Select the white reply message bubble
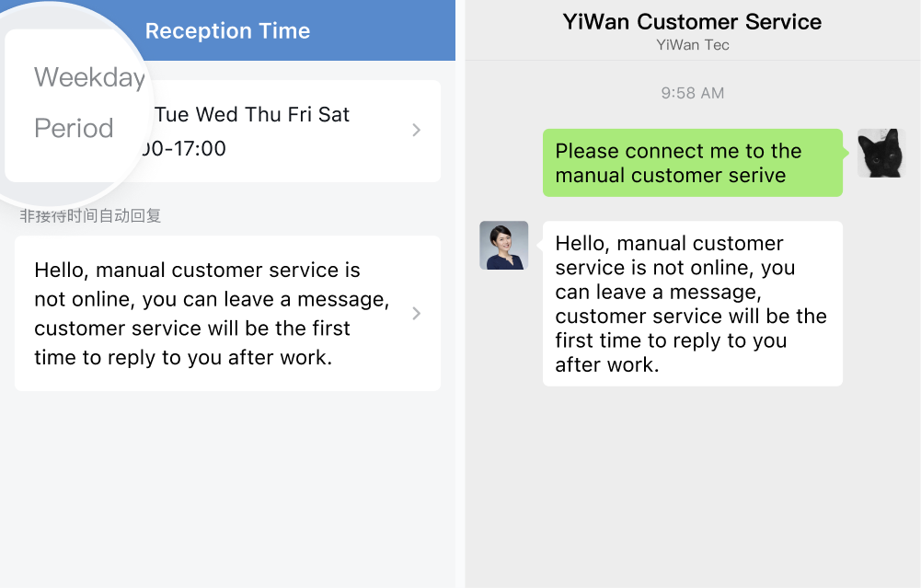The width and height of the screenshot is (921, 588). pos(693,304)
